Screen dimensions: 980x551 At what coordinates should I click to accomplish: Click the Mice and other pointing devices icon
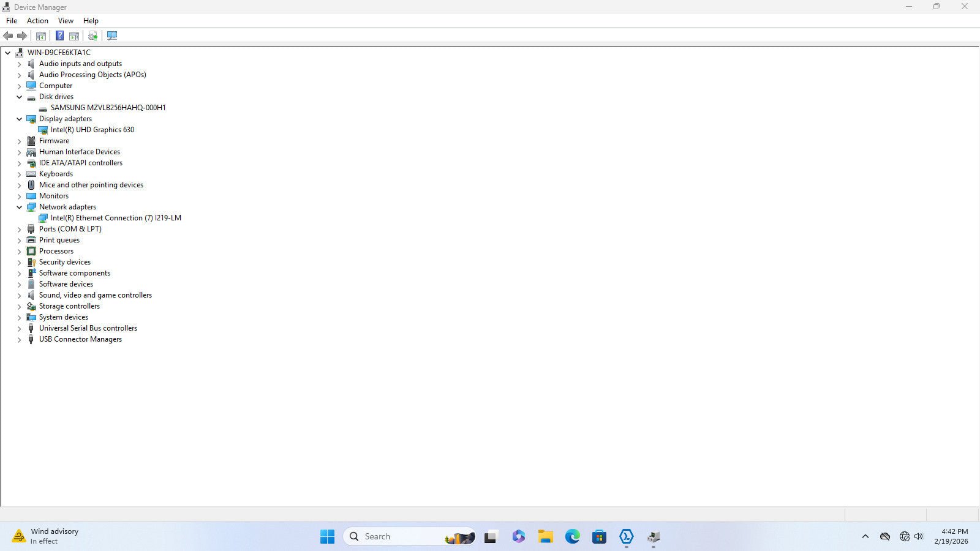pos(31,185)
